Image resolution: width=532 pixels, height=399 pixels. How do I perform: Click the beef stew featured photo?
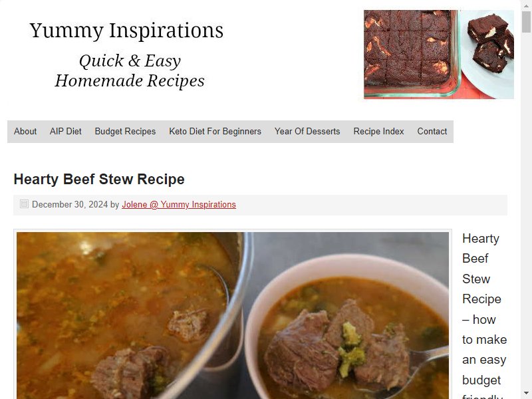[233, 315]
